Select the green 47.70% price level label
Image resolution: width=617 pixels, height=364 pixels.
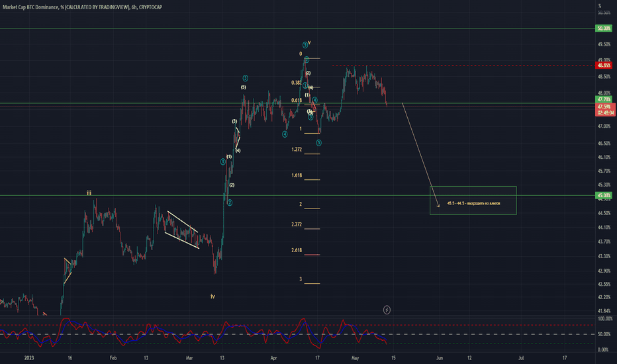604,99
